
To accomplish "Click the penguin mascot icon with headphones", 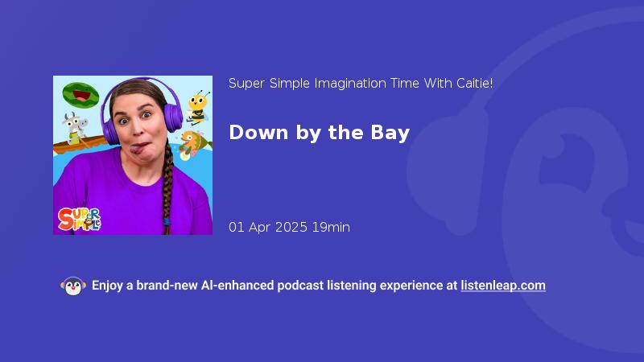I will click(73, 286).
